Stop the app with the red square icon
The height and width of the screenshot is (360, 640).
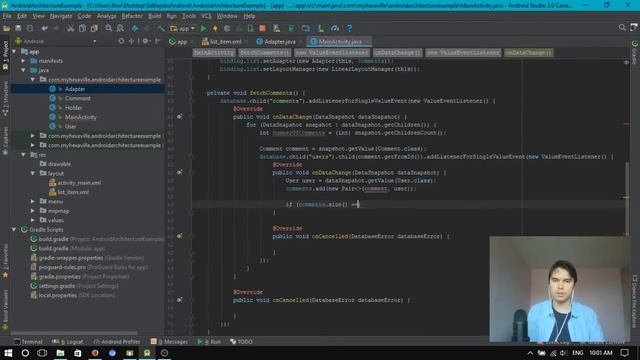262,28
